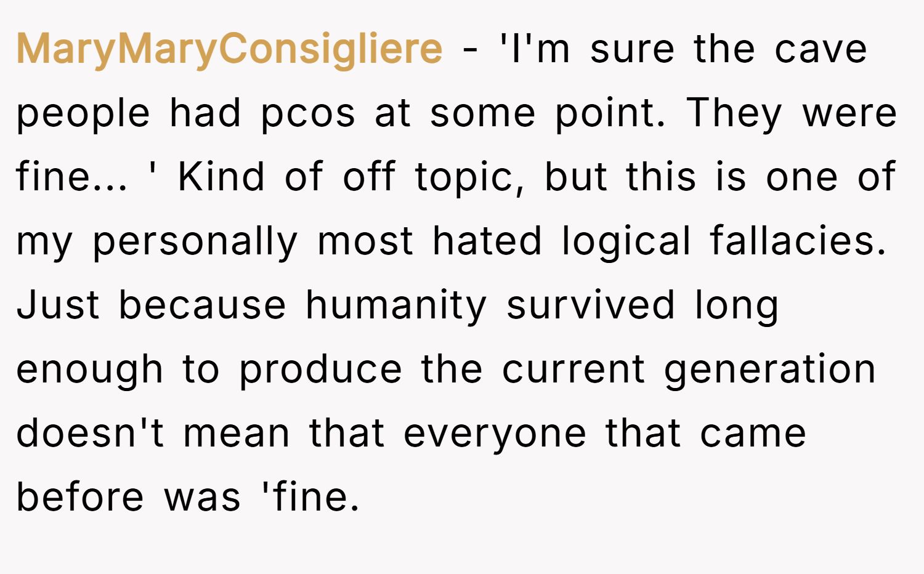The height and width of the screenshot is (574, 924).
Task: Place cursor on the word "They"
Action: tap(735, 113)
